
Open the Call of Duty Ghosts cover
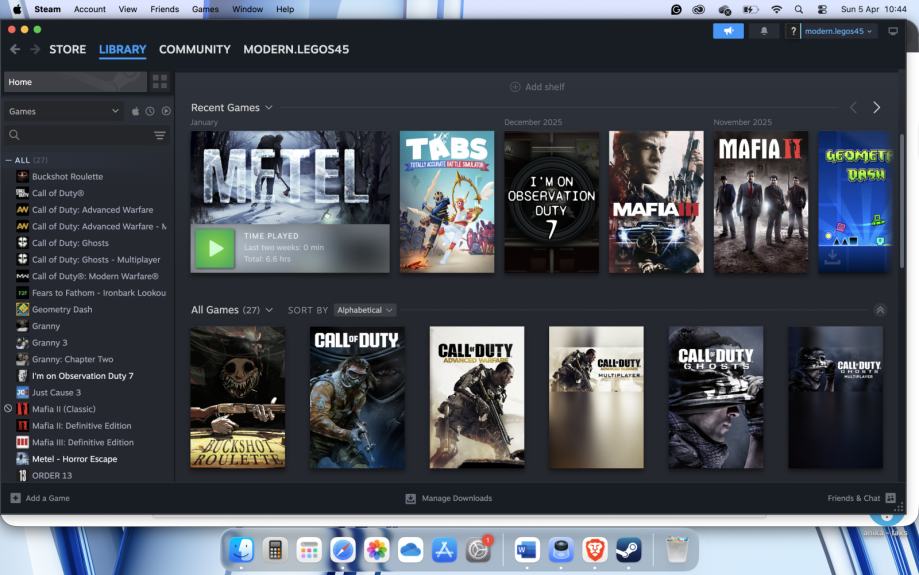pos(716,397)
